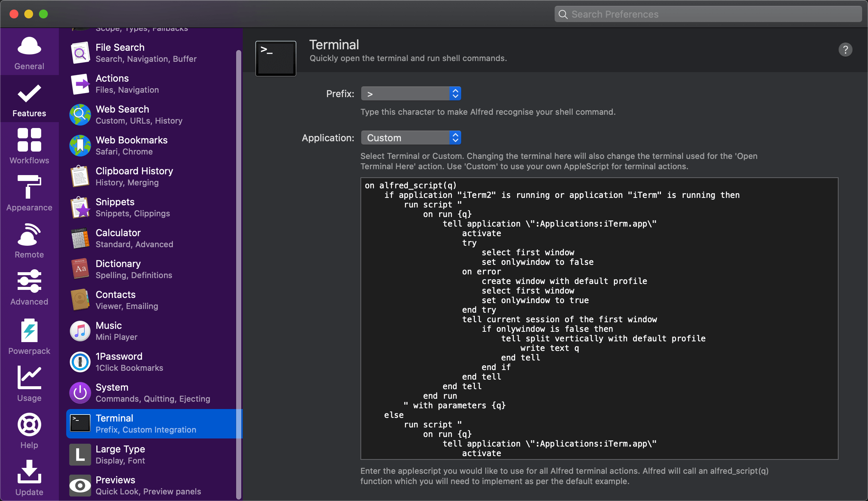The height and width of the screenshot is (501, 868).
Task: Open Advanced sliders tab
Action: [x=29, y=288]
